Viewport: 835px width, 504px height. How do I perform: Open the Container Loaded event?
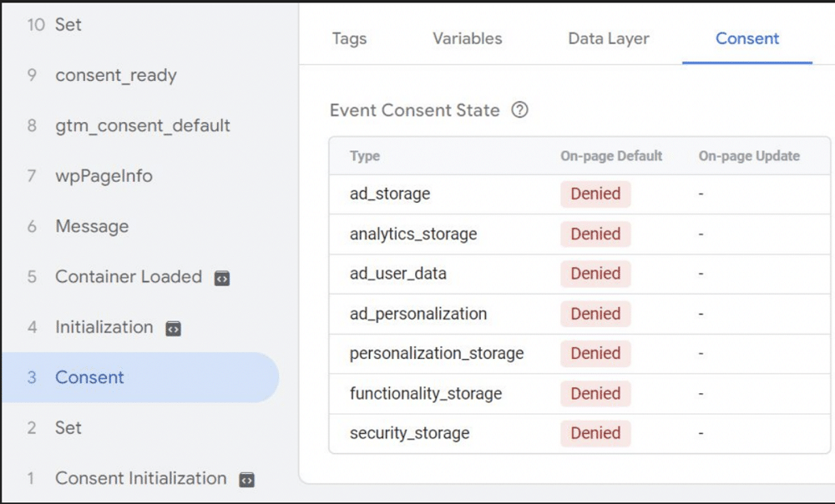(128, 277)
